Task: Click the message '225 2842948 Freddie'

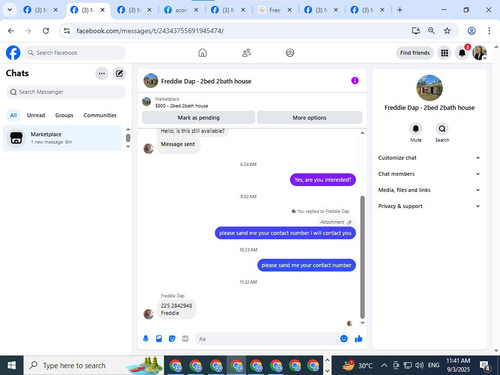Action: click(176, 309)
